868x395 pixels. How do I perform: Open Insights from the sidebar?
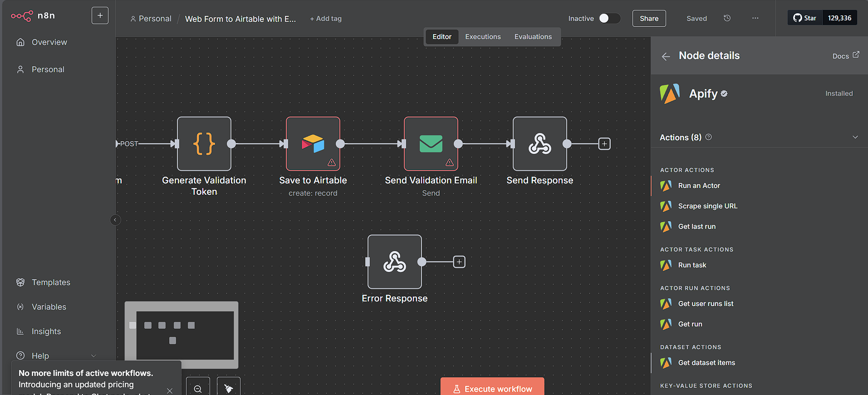pyautogui.click(x=46, y=331)
